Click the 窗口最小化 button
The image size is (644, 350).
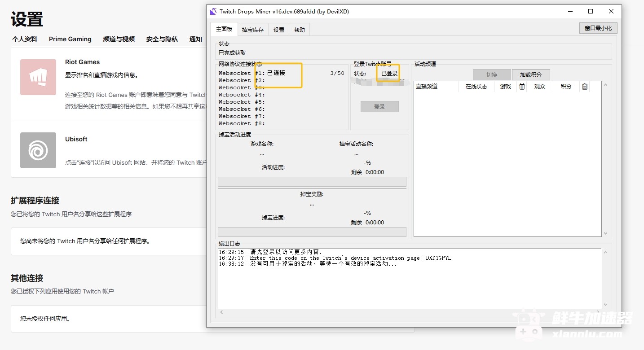[x=598, y=28]
